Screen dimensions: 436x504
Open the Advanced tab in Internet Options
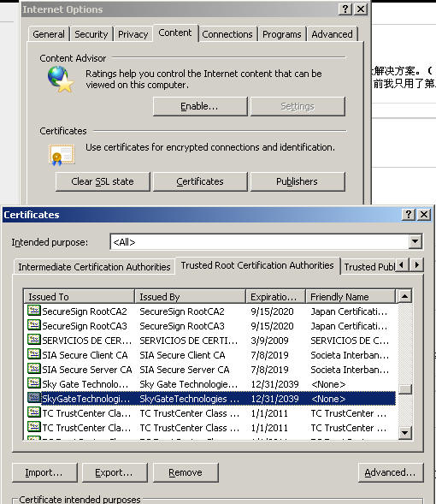[x=332, y=34]
